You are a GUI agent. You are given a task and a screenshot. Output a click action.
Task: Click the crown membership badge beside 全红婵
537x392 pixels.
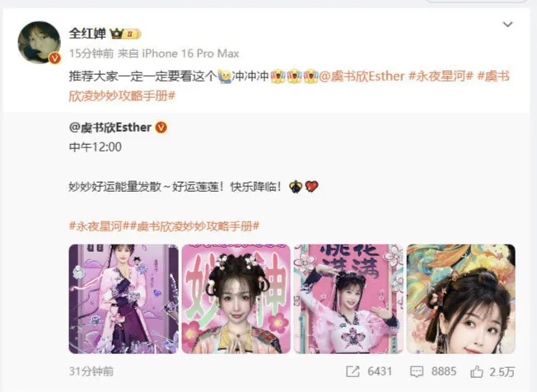tap(125, 34)
